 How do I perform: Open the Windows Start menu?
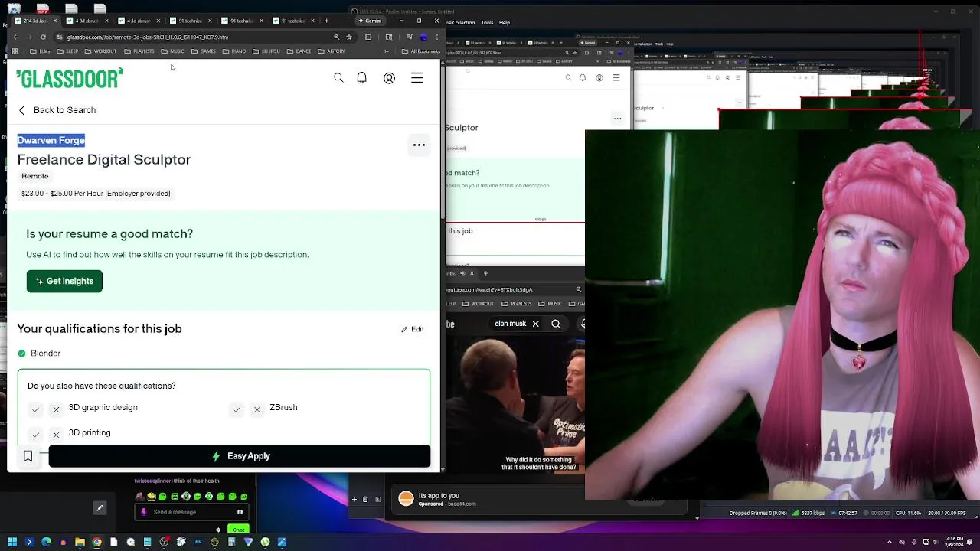pyautogui.click(x=12, y=542)
